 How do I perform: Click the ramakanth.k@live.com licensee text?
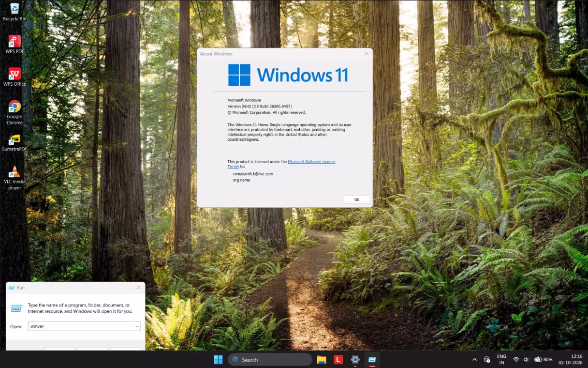pyautogui.click(x=253, y=174)
